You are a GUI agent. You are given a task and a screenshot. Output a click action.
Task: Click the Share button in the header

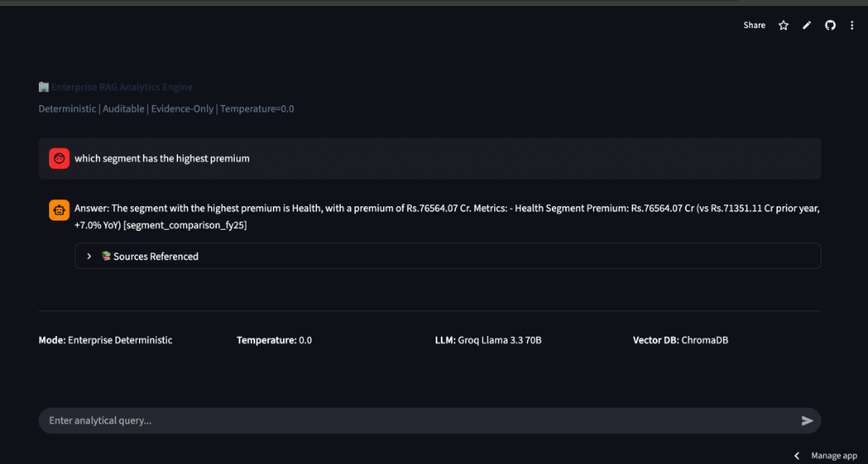[x=754, y=25]
